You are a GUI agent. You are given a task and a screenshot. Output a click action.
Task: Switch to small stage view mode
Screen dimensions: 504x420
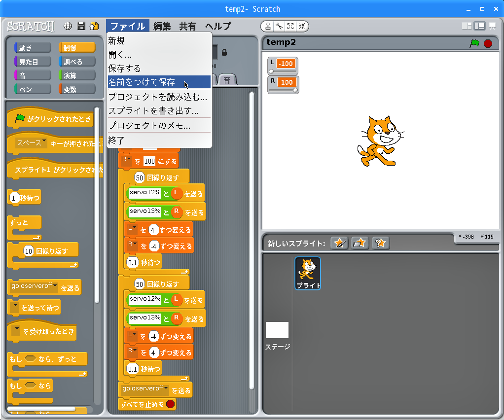[x=467, y=26]
